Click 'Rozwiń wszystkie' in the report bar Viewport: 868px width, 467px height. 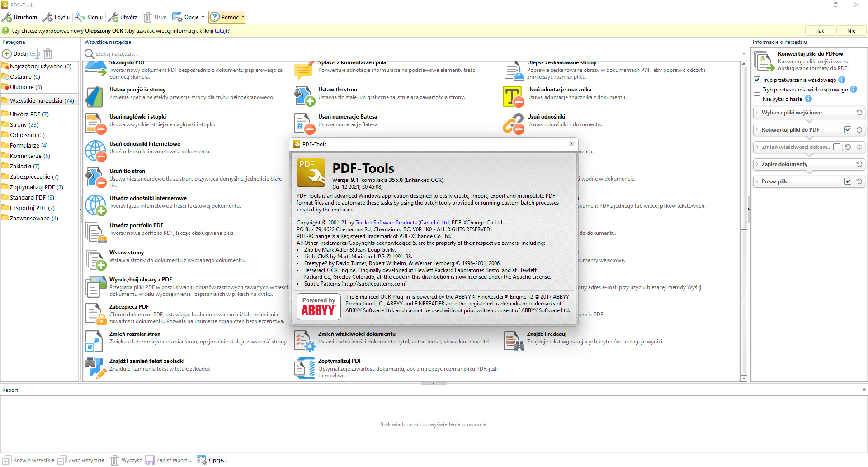[28, 460]
